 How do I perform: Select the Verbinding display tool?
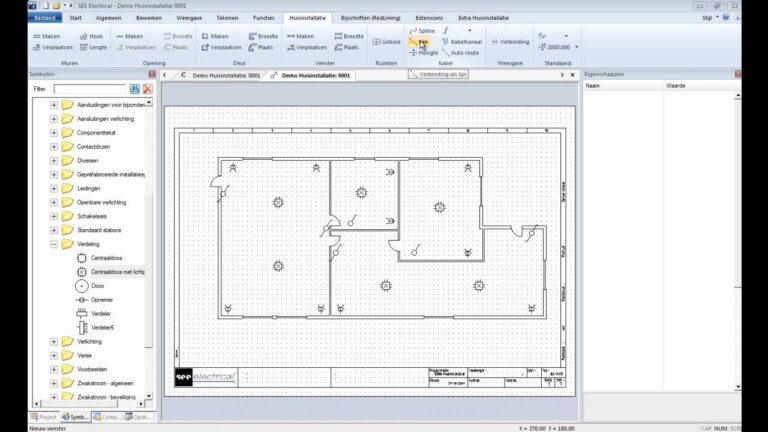point(510,42)
